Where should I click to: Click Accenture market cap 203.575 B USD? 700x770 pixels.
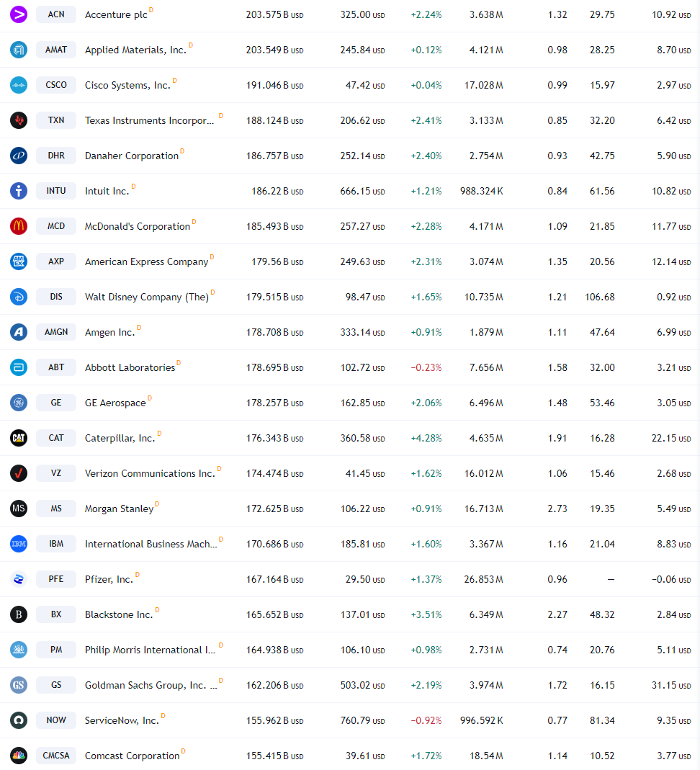[275, 14]
